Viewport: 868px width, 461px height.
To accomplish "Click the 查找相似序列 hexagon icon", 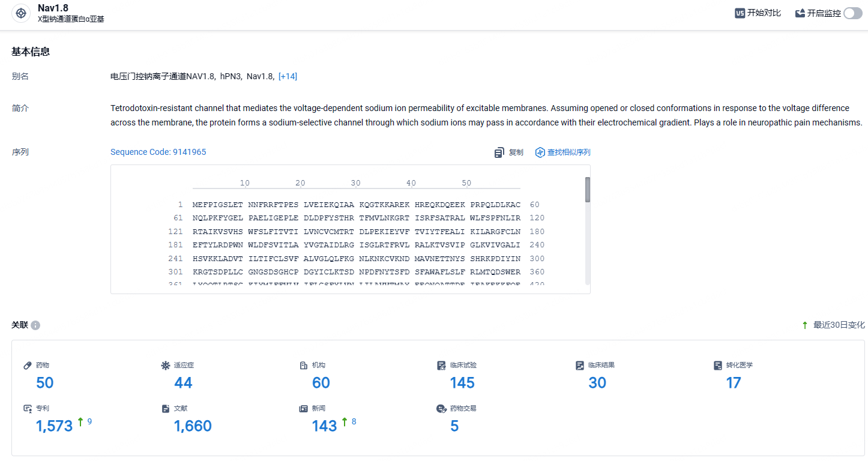I will click(x=540, y=152).
